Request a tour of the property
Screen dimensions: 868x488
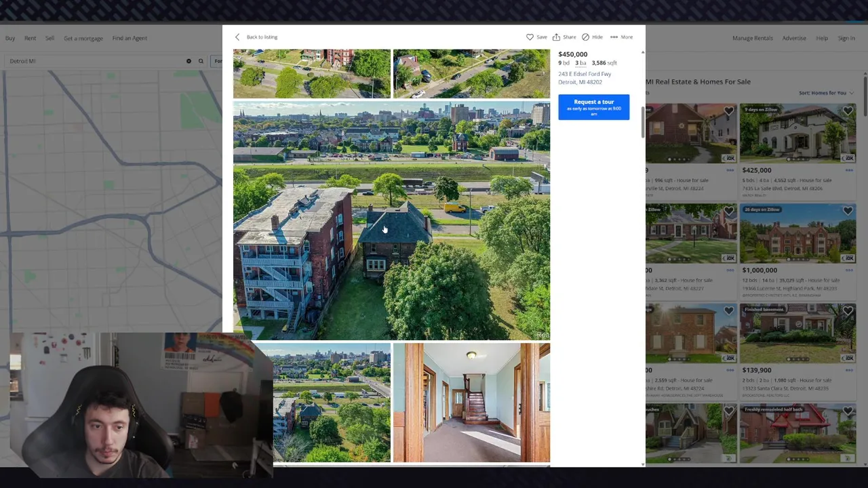coord(594,107)
